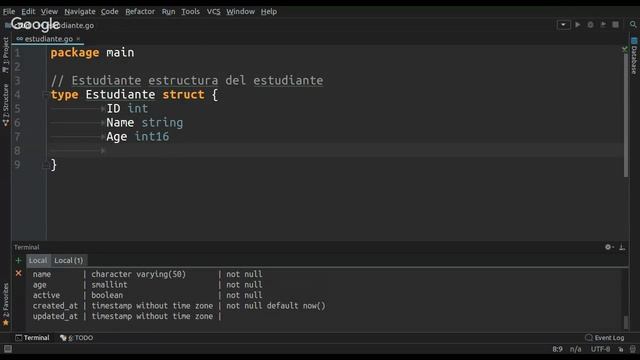Open the View menu
Screen dimensions: 640x360
49,11
